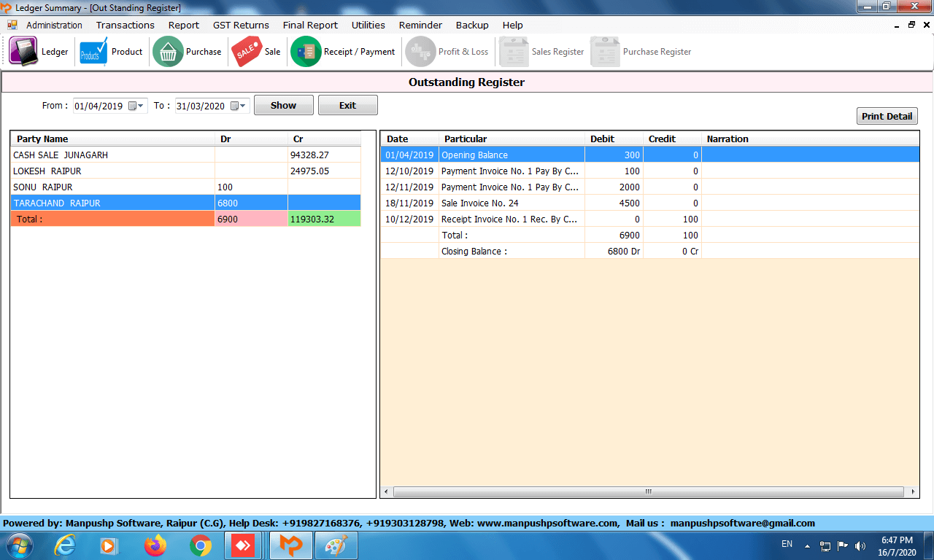Click the Print Detail button
934x560 pixels.
[887, 116]
